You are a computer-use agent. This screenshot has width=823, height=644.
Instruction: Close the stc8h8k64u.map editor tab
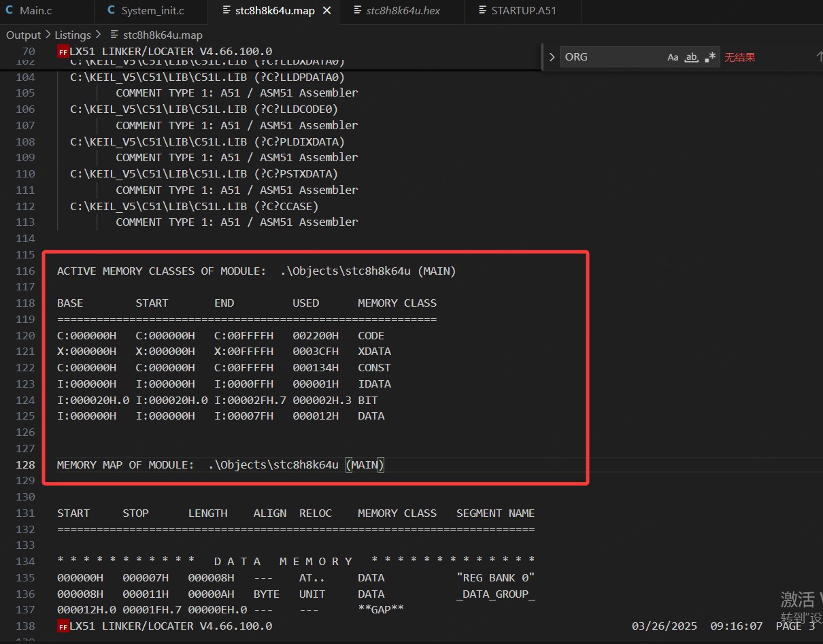coord(327,11)
